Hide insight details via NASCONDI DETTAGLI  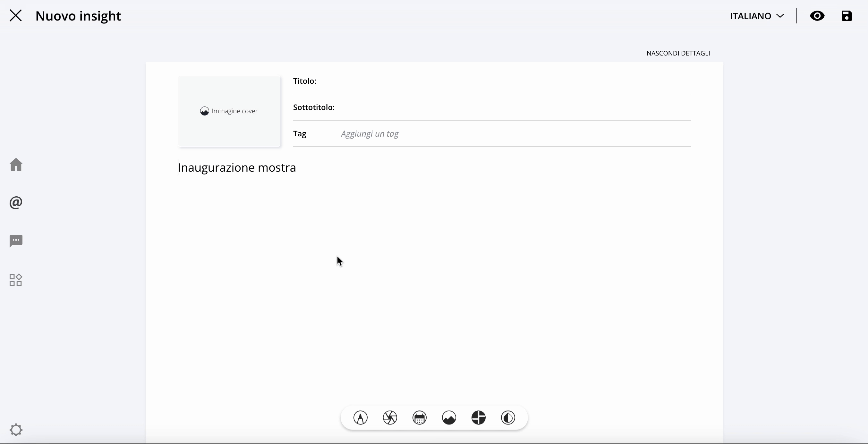(x=678, y=53)
